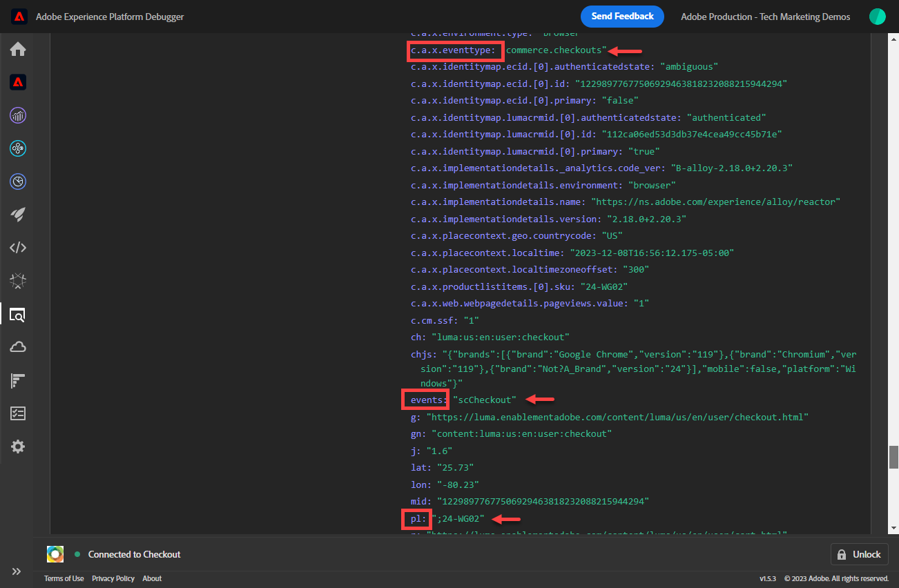The height and width of the screenshot is (588, 899).
Task: Select the productlistitems.[0].sku row
Action: (x=519, y=286)
